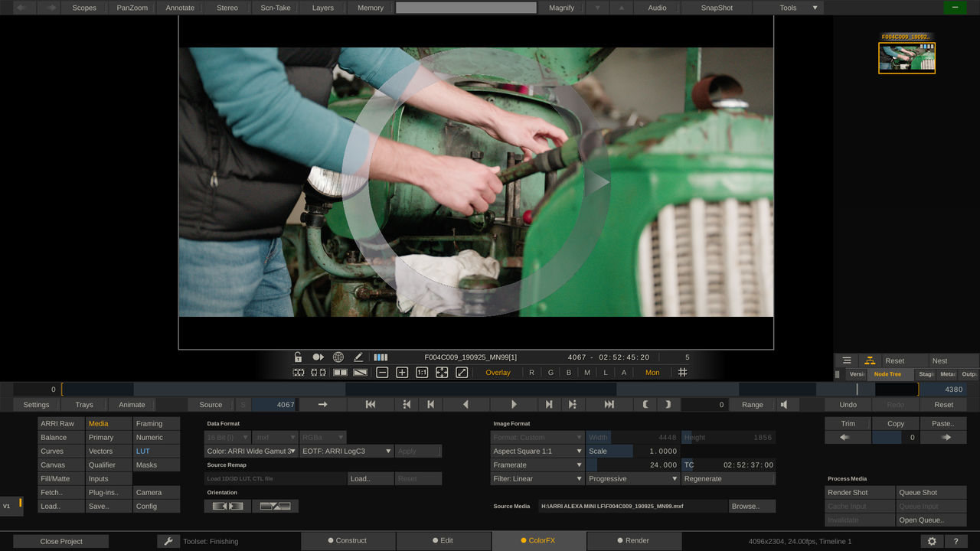Click Browse for source media

click(x=752, y=507)
